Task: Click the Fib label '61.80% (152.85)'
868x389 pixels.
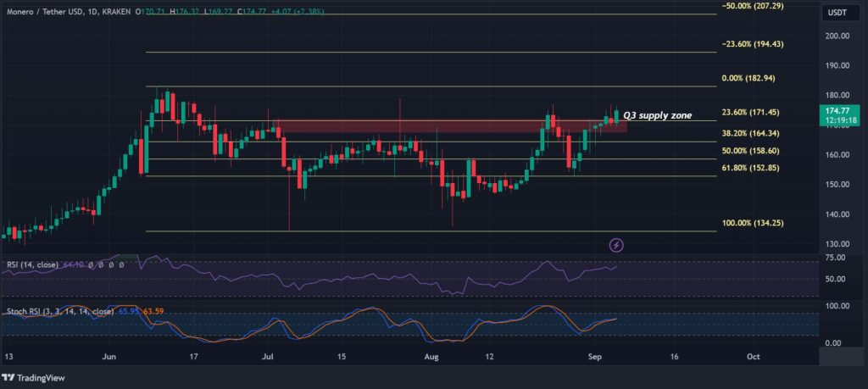Action: pyautogui.click(x=751, y=168)
